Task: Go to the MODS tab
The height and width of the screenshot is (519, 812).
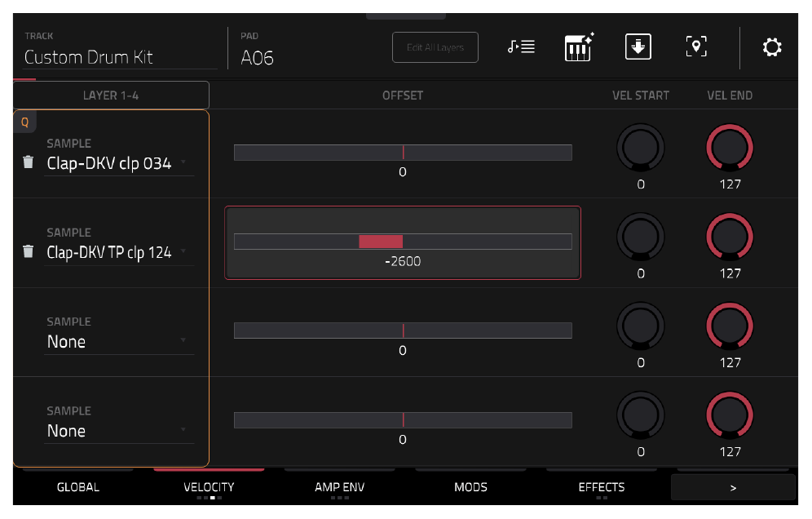Action: click(470, 487)
